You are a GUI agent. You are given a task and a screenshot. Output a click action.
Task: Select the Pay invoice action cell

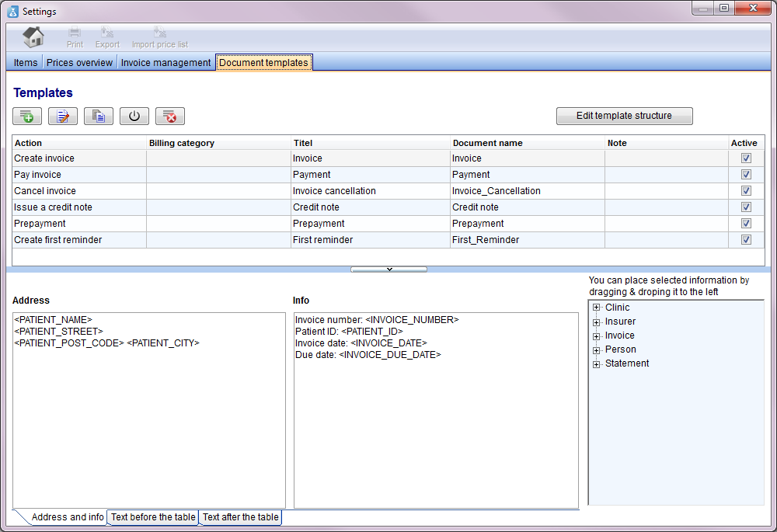79,175
